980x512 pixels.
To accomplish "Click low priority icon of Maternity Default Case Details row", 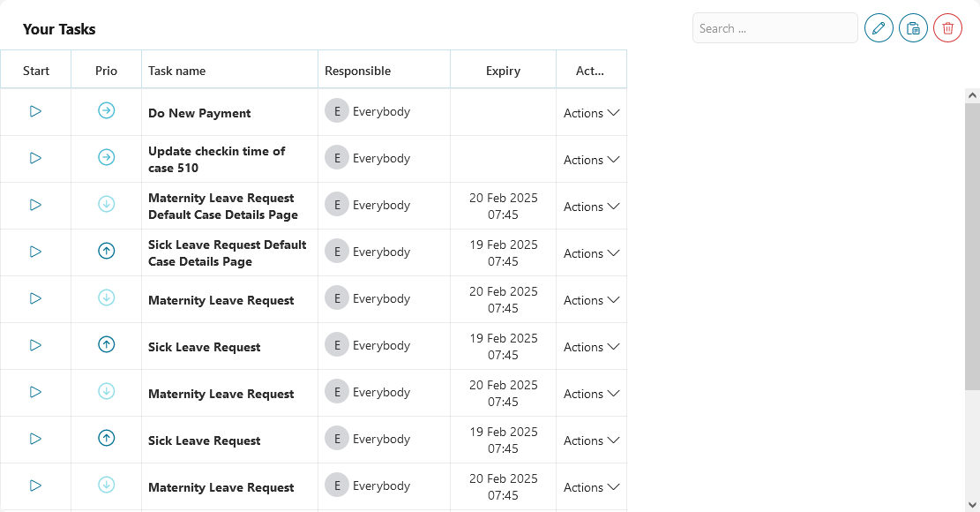I will click(x=106, y=204).
